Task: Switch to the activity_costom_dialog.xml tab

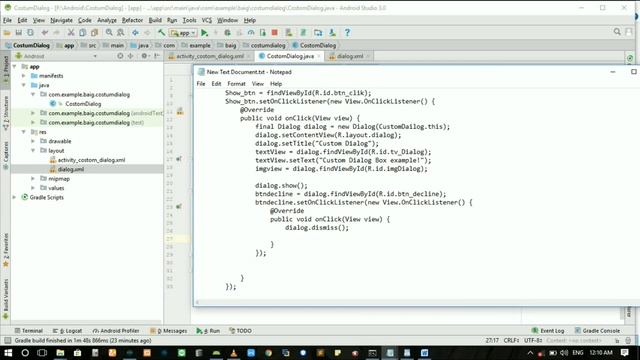Action: point(210,56)
